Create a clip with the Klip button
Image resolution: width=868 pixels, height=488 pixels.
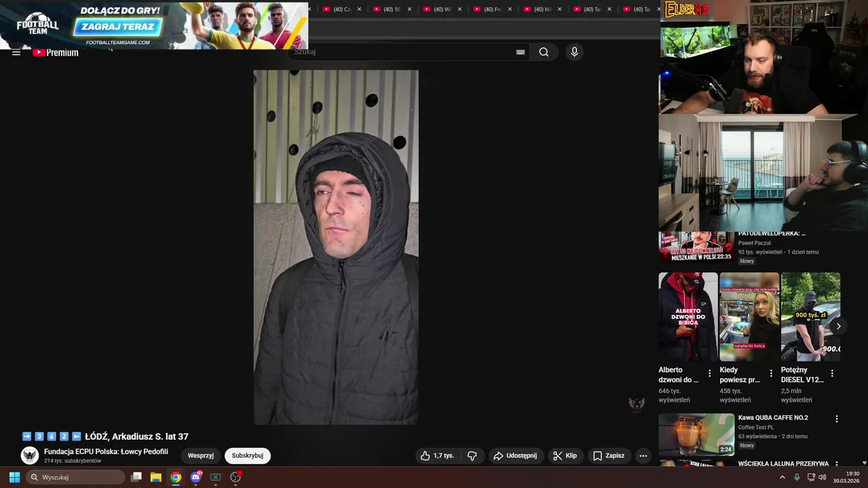[x=565, y=456]
